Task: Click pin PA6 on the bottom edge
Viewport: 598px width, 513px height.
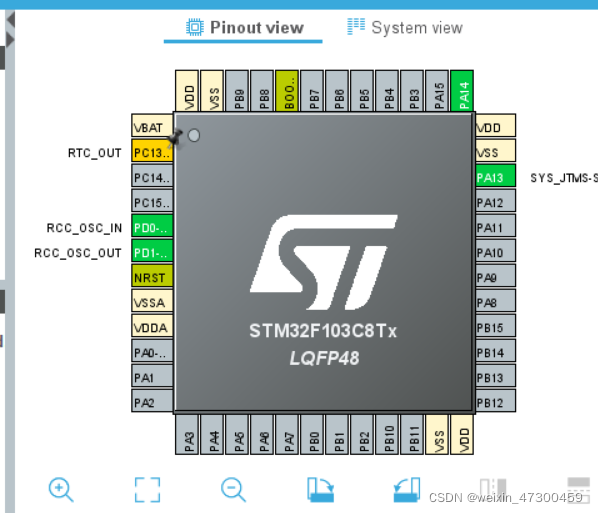Action: [x=262, y=434]
